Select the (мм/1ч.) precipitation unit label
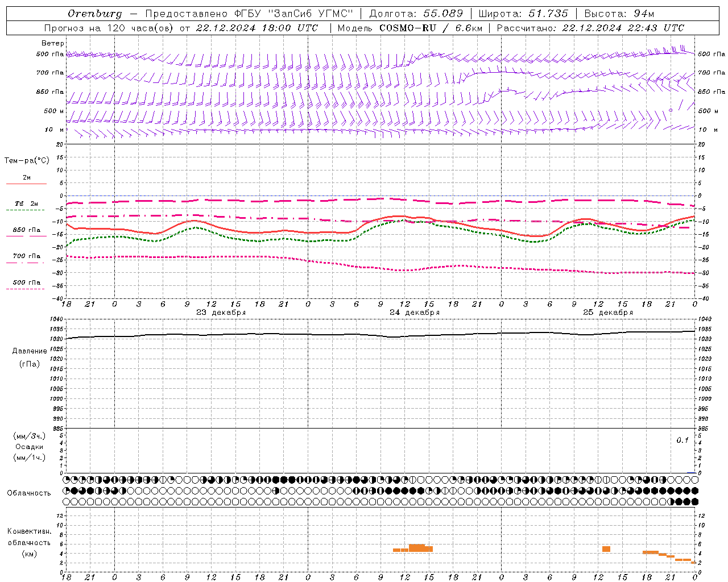The height and width of the screenshot is (582, 728). (29, 458)
